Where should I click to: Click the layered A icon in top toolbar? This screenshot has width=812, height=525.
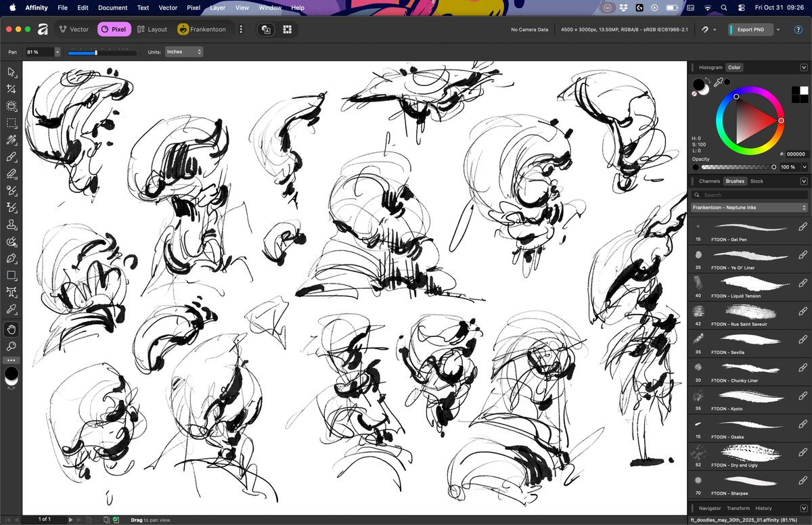266,29
